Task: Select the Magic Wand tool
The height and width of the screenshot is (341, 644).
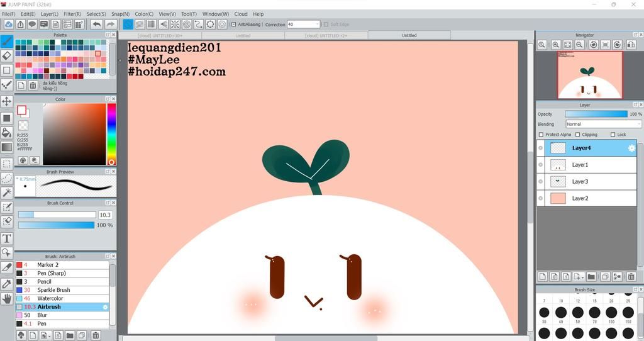Action: click(6, 193)
